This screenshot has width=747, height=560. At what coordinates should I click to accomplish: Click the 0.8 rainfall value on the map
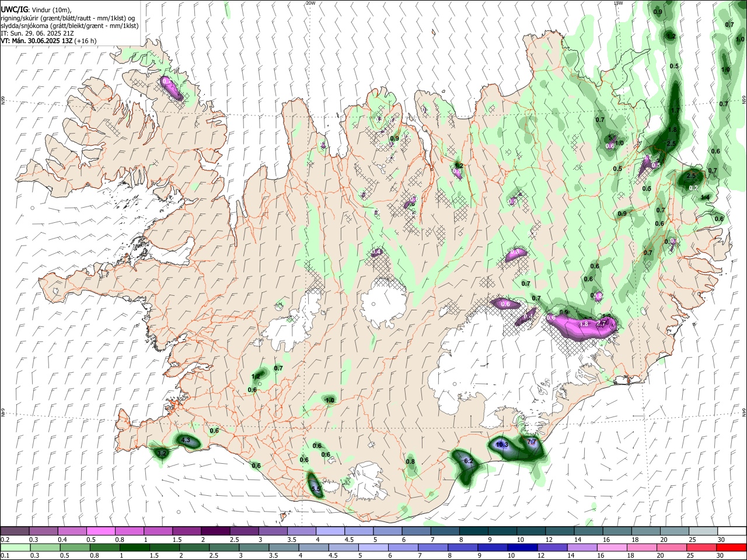click(410, 461)
